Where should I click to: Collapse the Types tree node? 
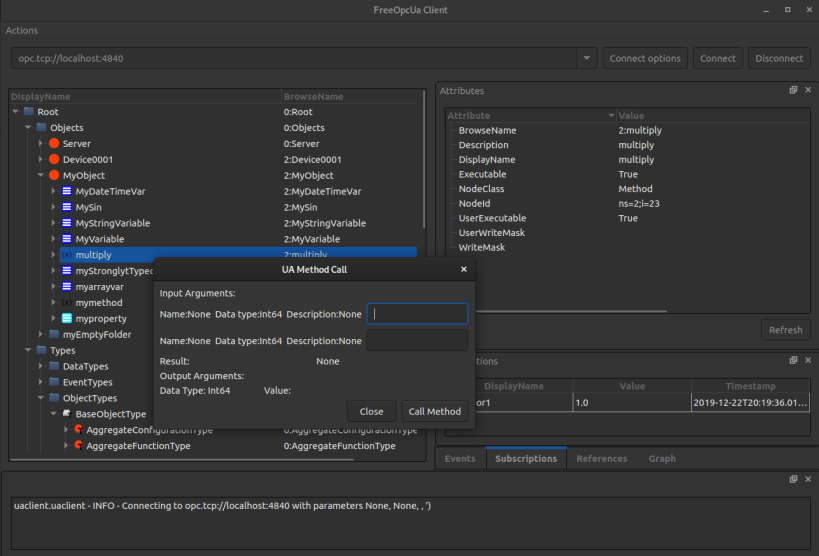[x=28, y=350]
